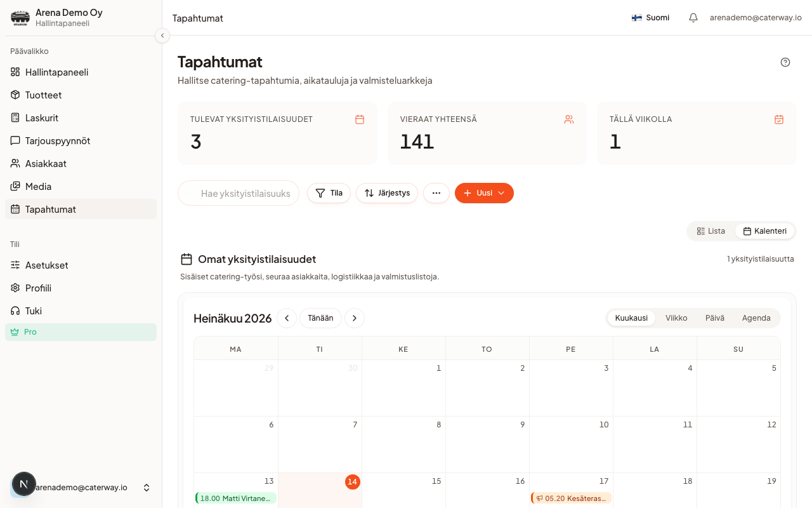
Task: Click the Tänään button
Action: coord(320,318)
